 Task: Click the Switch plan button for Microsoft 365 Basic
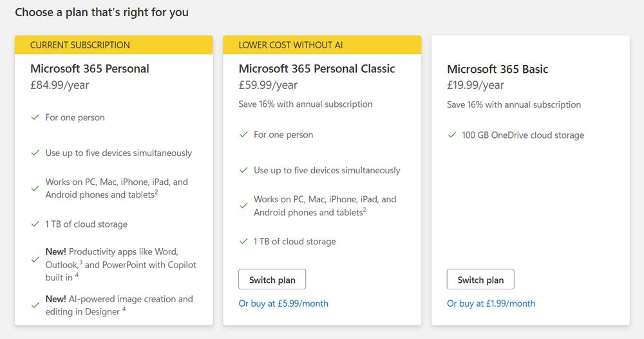[480, 280]
